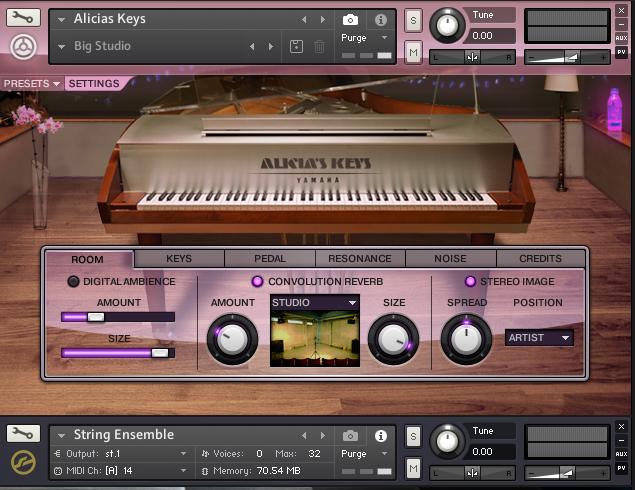635x490 pixels.
Task: Open the Alicias Keys wrench edit icon
Action: (23, 18)
